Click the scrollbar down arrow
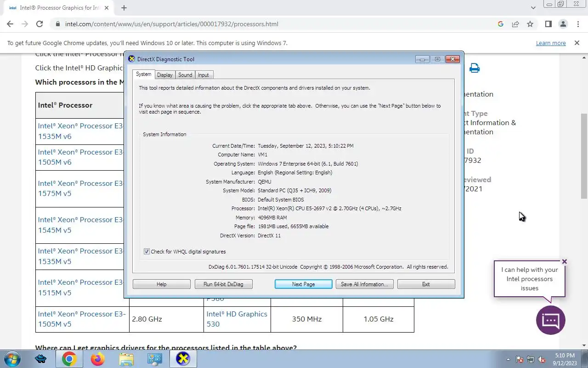The height and width of the screenshot is (368, 588). (584, 345)
